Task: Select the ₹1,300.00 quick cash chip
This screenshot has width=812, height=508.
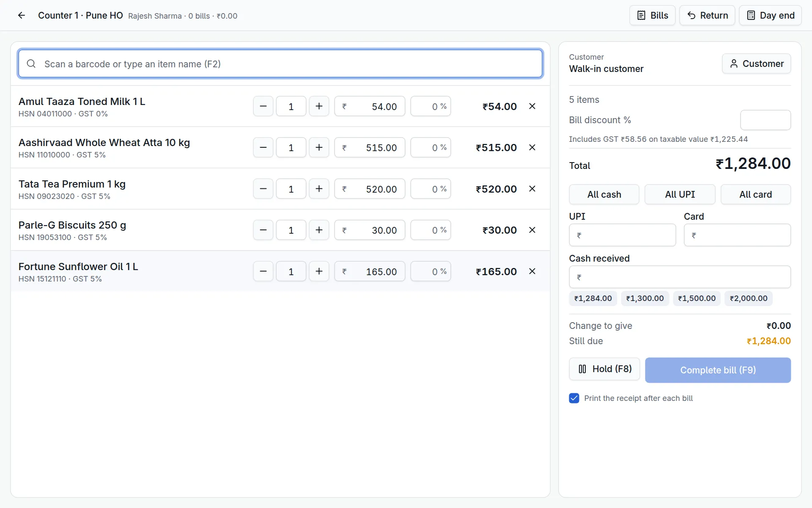Action: (645, 298)
